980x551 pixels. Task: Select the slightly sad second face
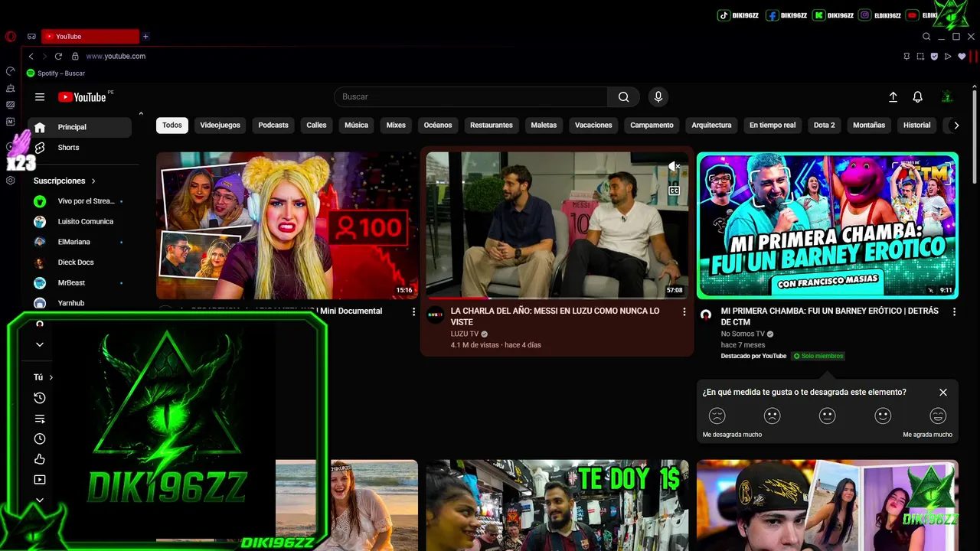click(x=772, y=416)
